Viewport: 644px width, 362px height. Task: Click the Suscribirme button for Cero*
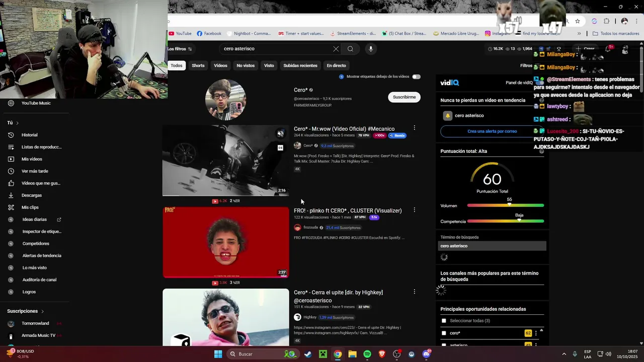404,97
